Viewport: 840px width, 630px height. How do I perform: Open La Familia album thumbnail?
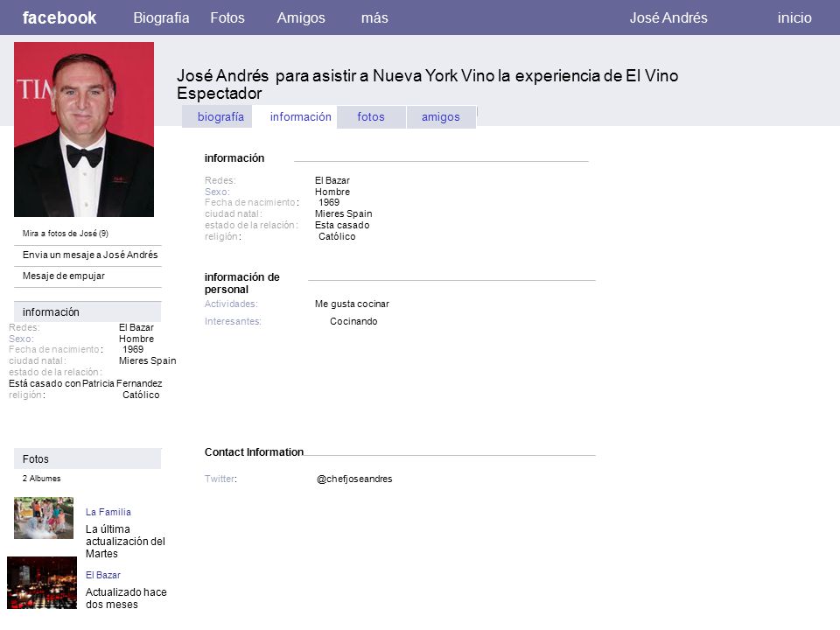(44, 517)
